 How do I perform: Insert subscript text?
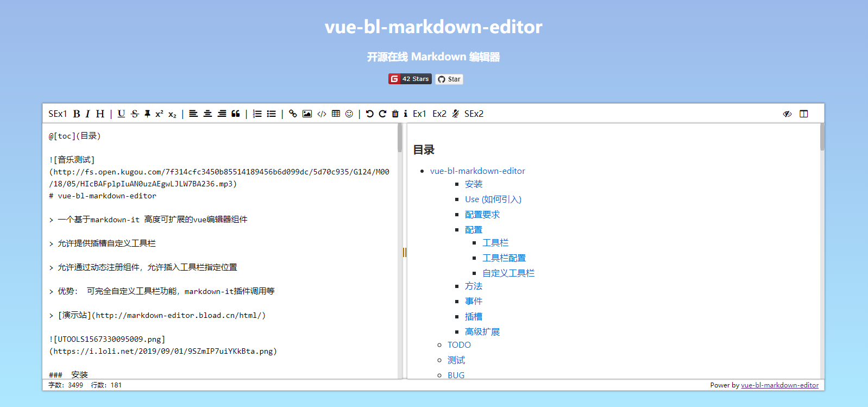(x=172, y=114)
